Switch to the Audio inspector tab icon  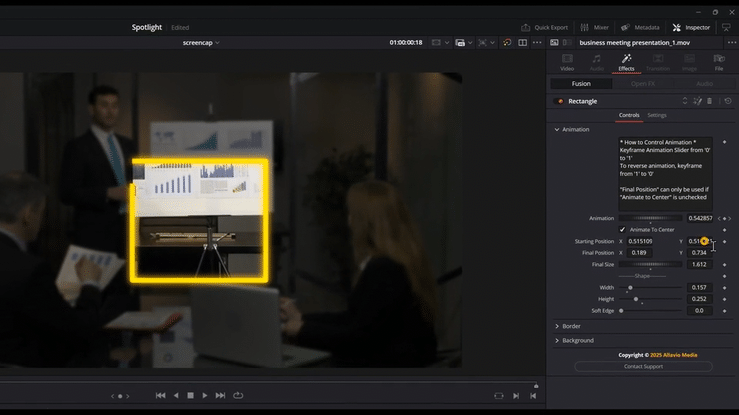597,62
